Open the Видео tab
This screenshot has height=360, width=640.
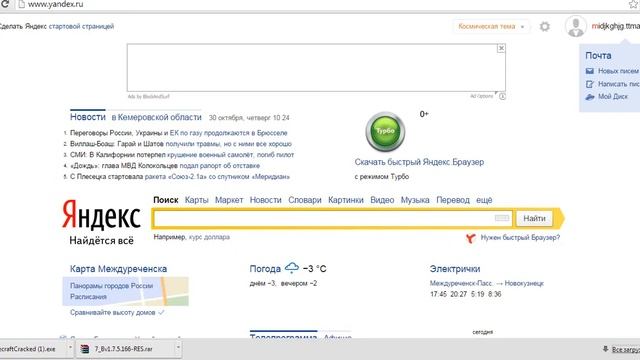click(382, 200)
